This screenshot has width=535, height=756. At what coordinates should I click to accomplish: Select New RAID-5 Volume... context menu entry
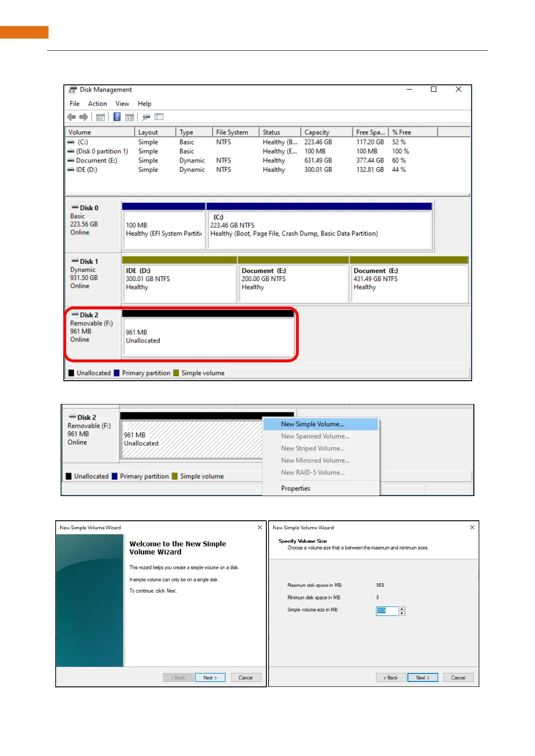(321, 473)
